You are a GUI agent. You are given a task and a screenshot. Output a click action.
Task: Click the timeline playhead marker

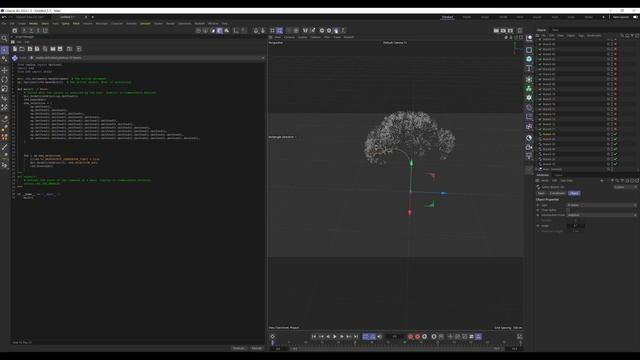pyautogui.click(x=273, y=343)
